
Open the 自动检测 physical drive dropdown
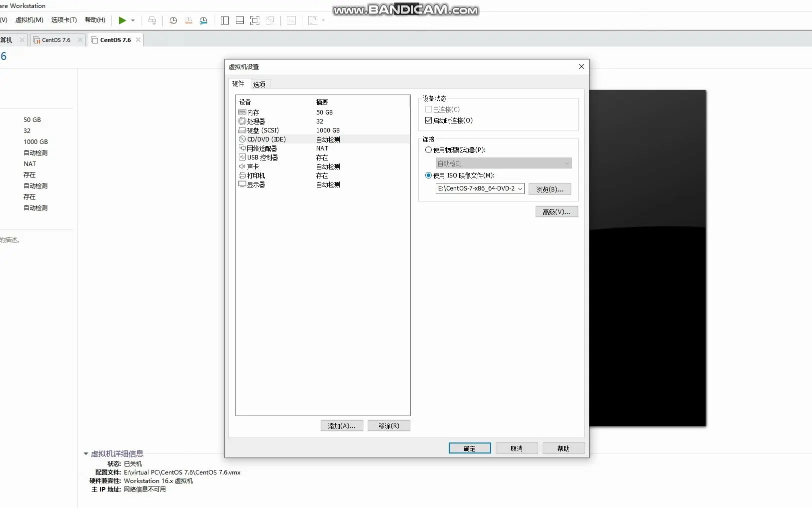coord(503,163)
